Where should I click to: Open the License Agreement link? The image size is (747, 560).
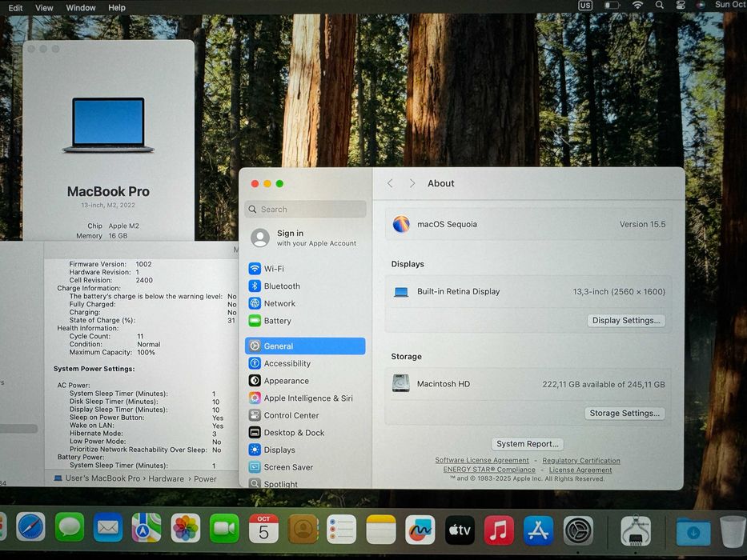click(580, 470)
